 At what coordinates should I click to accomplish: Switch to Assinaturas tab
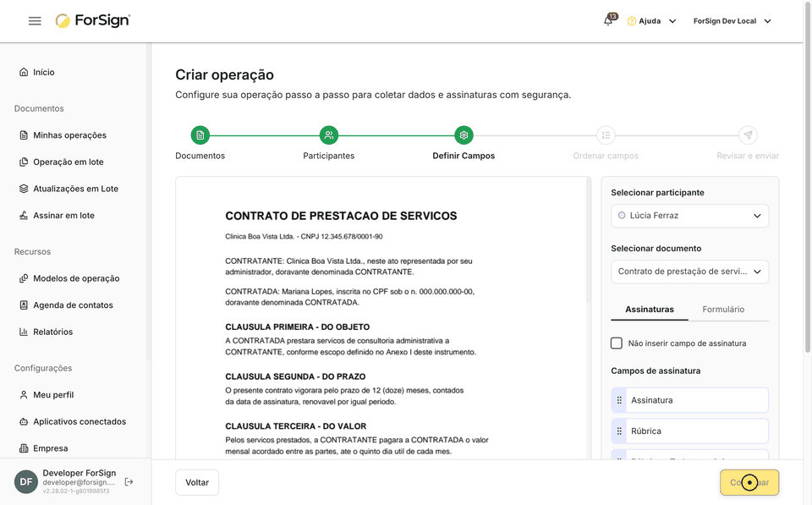click(x=650, y=310)
